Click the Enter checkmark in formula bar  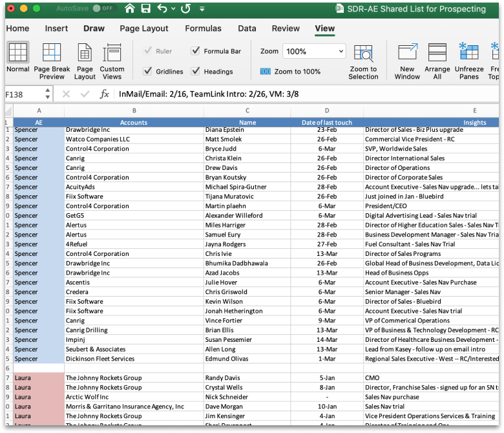coord(85,94)
